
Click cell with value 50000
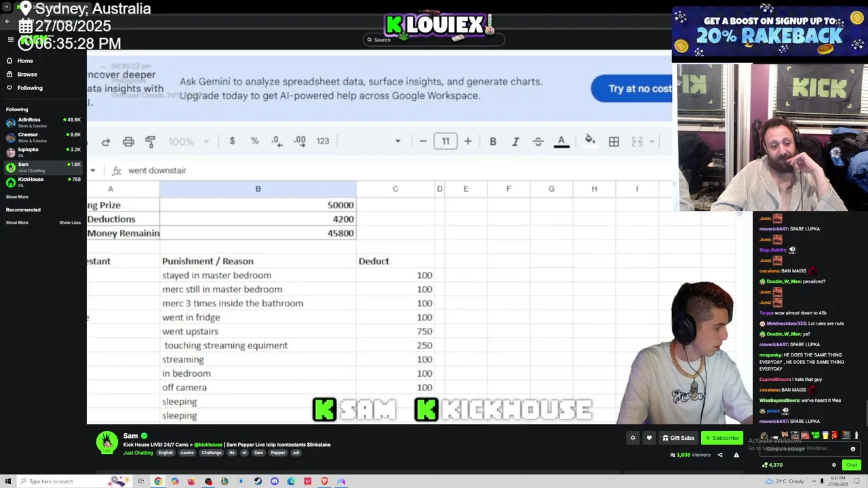tap(258, 205)
